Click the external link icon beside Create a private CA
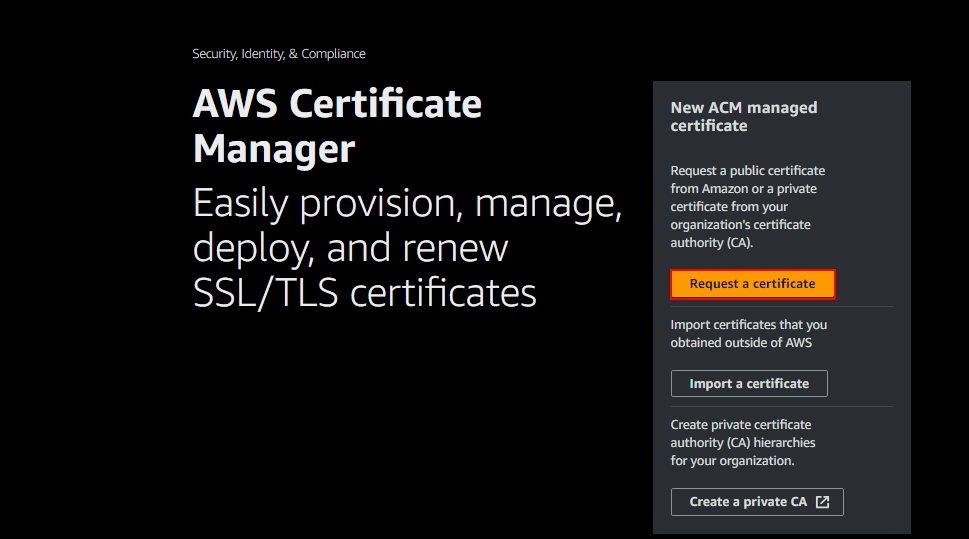 (x=822, y=502)
